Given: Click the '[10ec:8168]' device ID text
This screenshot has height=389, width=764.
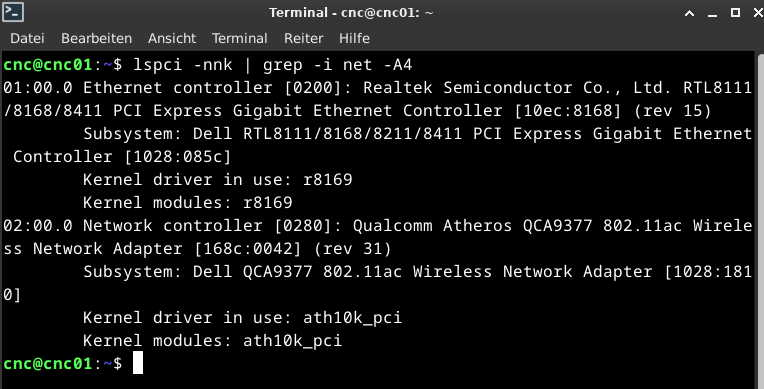Looking at the screenshot, I should [x=568, y=111].
